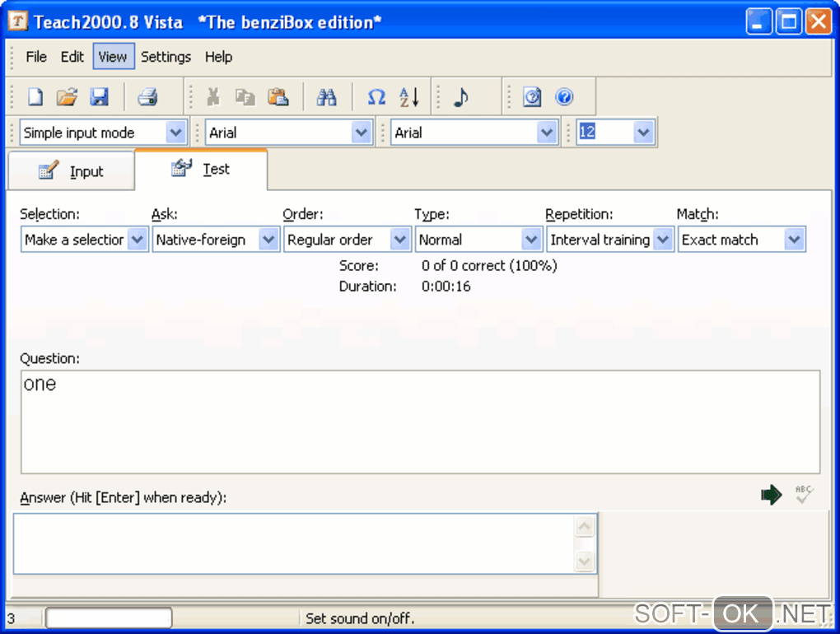Expand the first Arial font dropdown

[362, 133]
